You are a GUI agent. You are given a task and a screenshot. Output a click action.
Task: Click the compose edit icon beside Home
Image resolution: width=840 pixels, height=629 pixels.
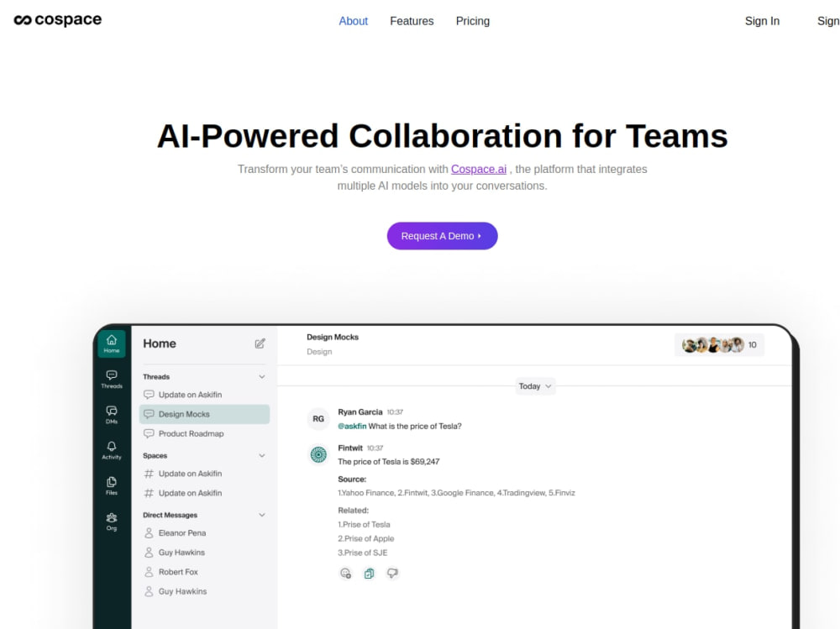coord(260,343)
